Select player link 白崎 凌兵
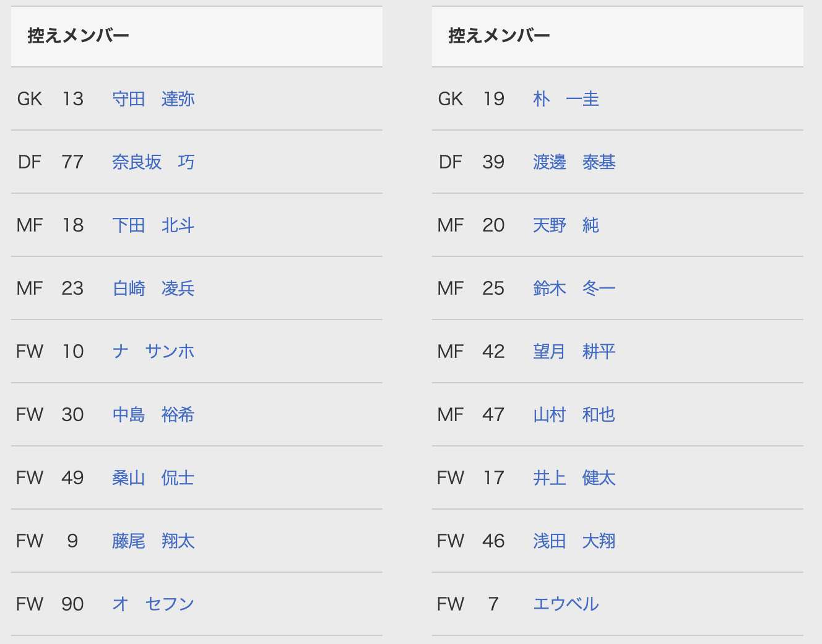Screen dimensions: 822x644 click(x=153, y=289)
